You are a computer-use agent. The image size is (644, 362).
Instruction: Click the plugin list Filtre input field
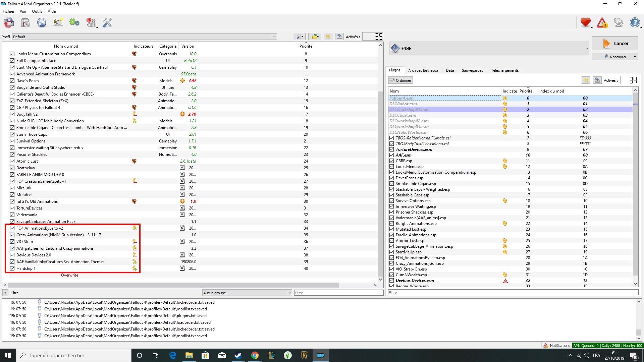[513, 293]
